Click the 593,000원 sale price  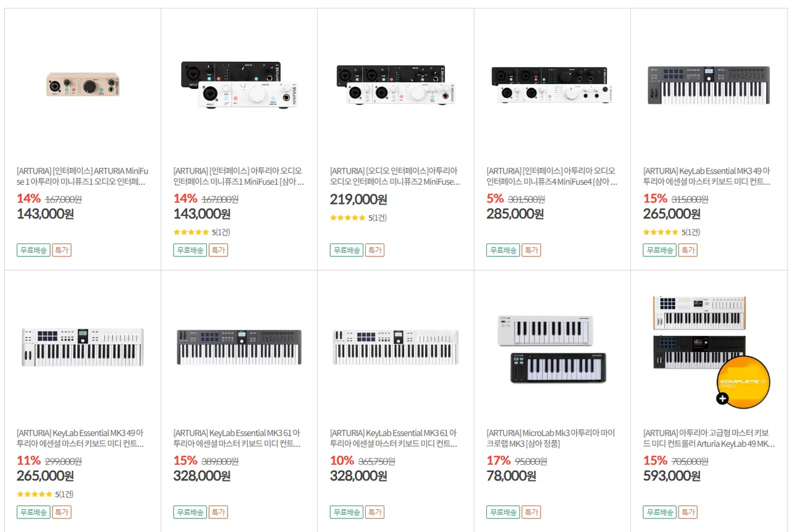672,476
